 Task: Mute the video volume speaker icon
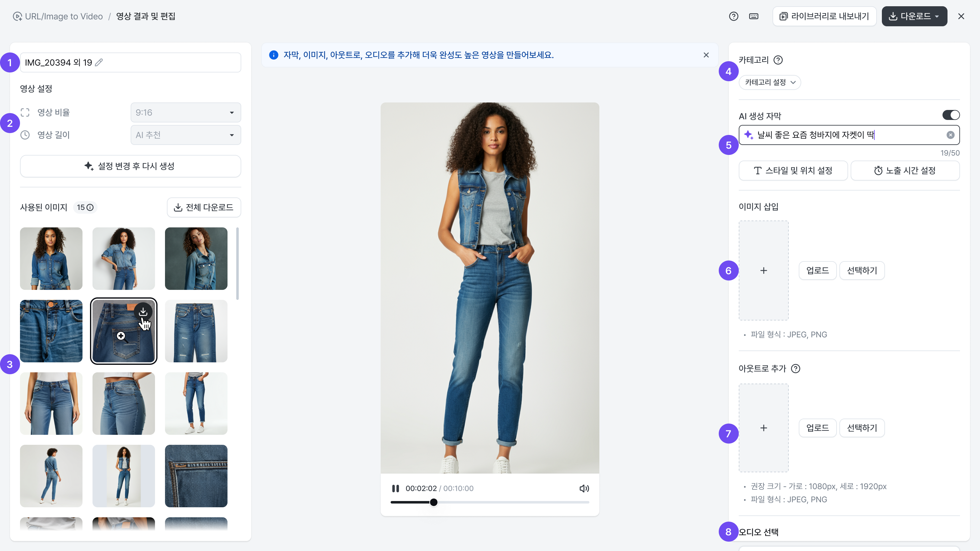(584, 488)
